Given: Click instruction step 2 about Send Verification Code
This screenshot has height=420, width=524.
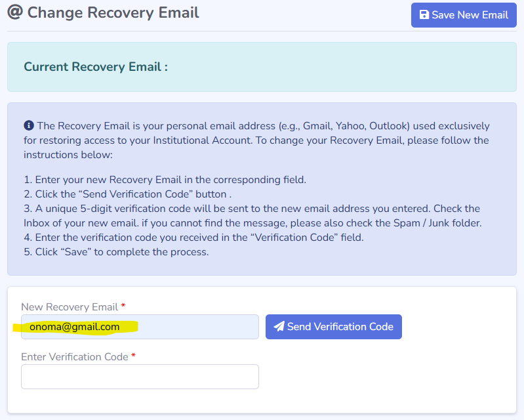Looking at the screenshot, I should pos(128,194).
